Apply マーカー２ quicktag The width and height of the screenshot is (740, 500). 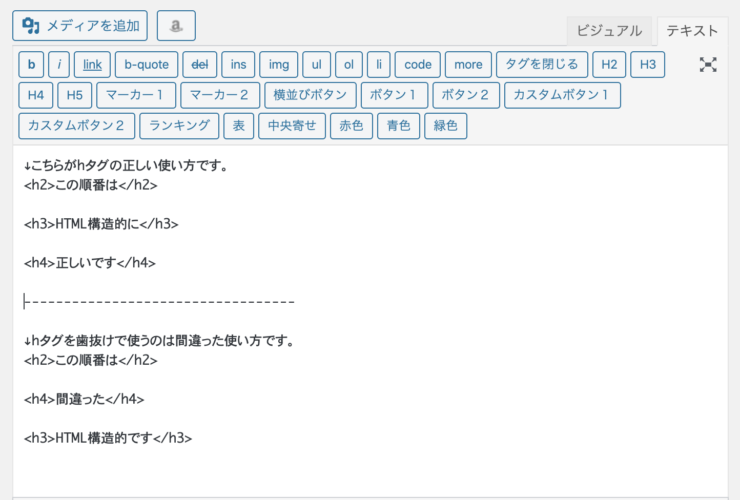(x=220, y=95)
